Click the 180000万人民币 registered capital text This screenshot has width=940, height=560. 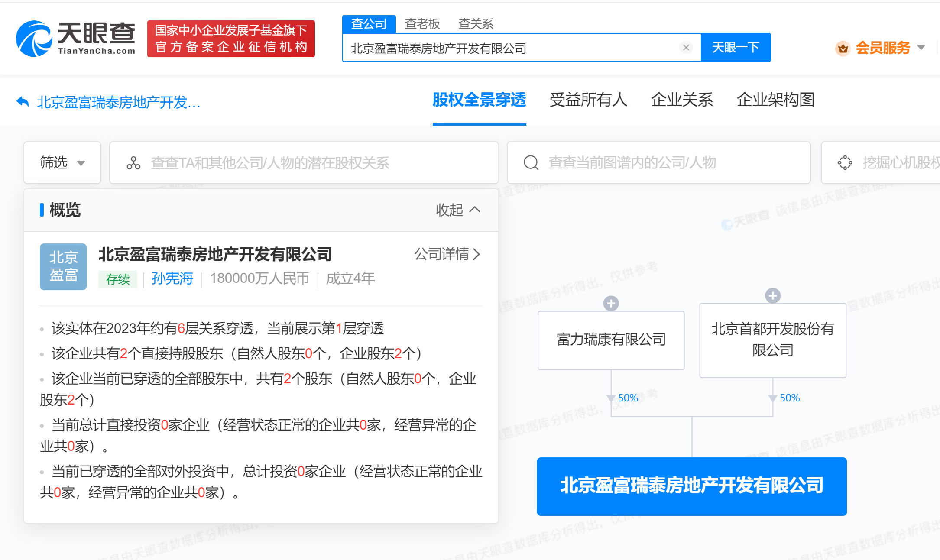[x=259, y=278]
